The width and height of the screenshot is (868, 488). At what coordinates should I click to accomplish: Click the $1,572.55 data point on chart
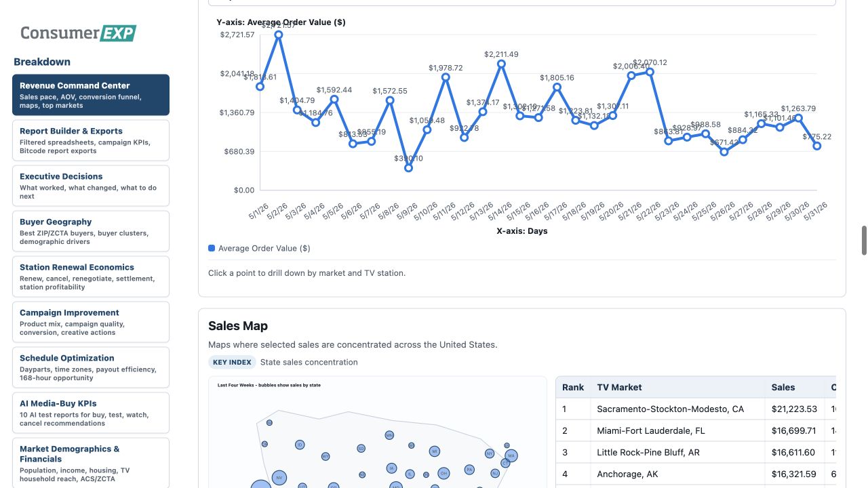coord(390,100)
